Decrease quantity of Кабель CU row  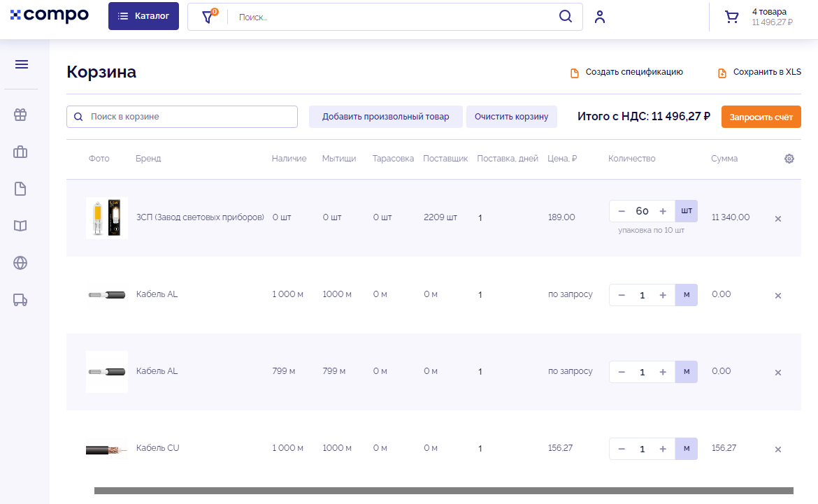coord(622,449)
